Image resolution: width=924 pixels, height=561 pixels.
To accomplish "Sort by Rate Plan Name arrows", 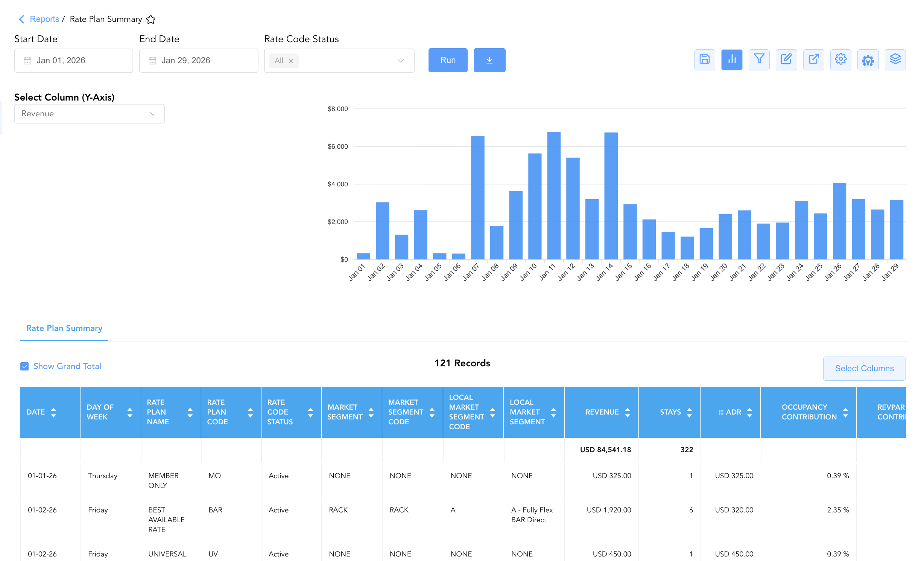I will point(190,412).
